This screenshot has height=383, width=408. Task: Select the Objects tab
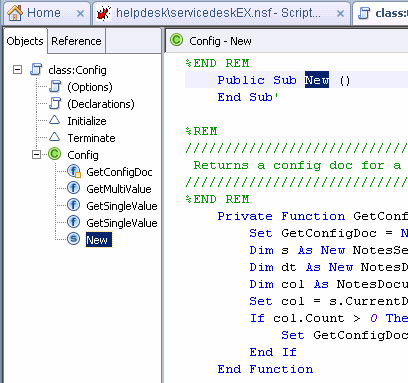click(x=25, y=41)
